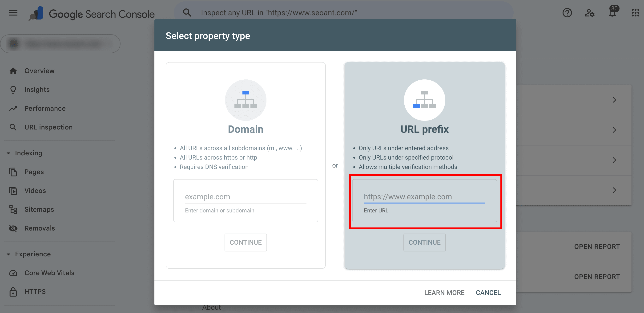Screen dimensions: 644x313
Task: Click the URL prefix network icon
Action: (424, 100)
